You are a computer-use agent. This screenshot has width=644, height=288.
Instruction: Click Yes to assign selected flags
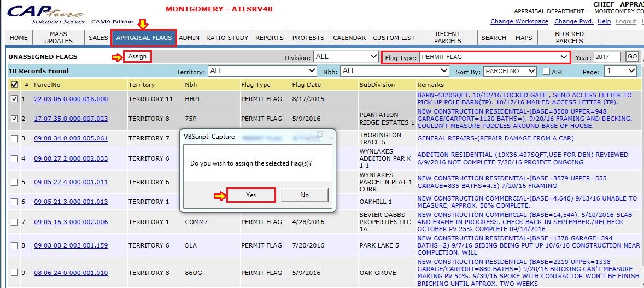[251, 195]
